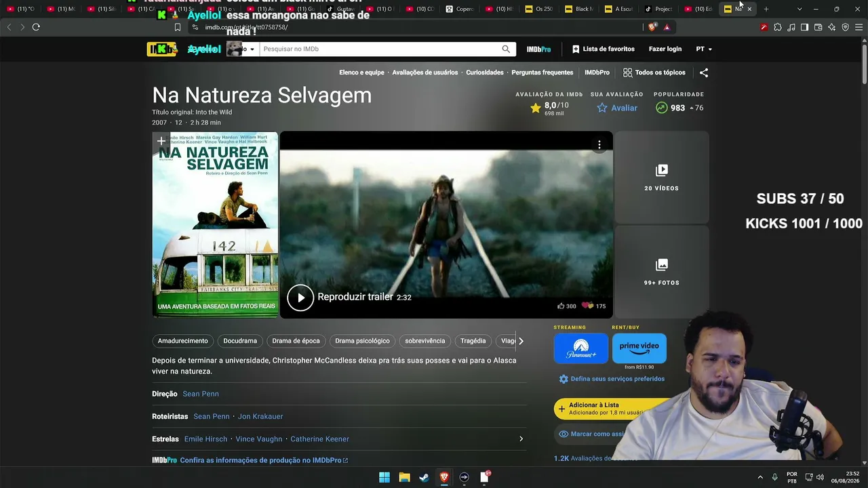Go to Perguntas frequentes section
The image size is (868, 488).
click(542, 73)
